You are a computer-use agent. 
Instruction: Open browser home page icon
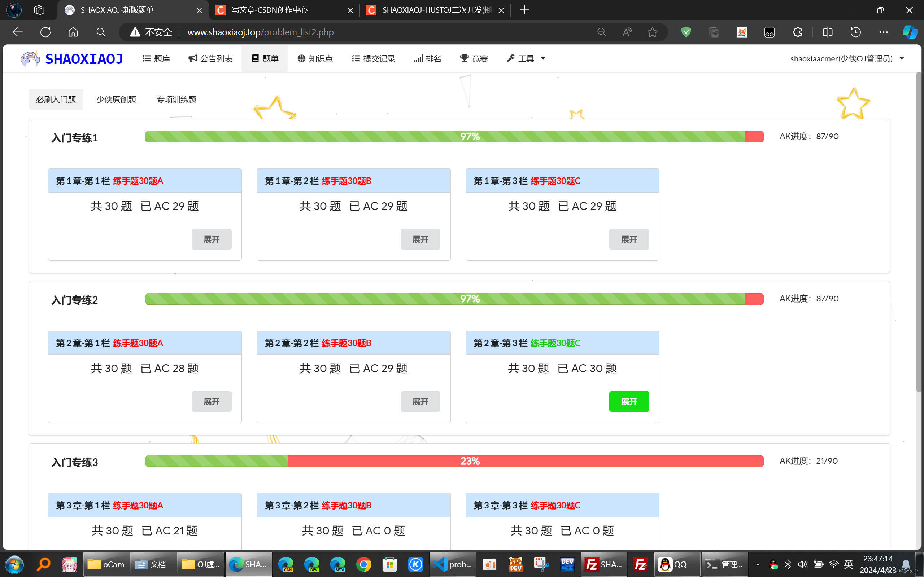[x=73, y=32]
